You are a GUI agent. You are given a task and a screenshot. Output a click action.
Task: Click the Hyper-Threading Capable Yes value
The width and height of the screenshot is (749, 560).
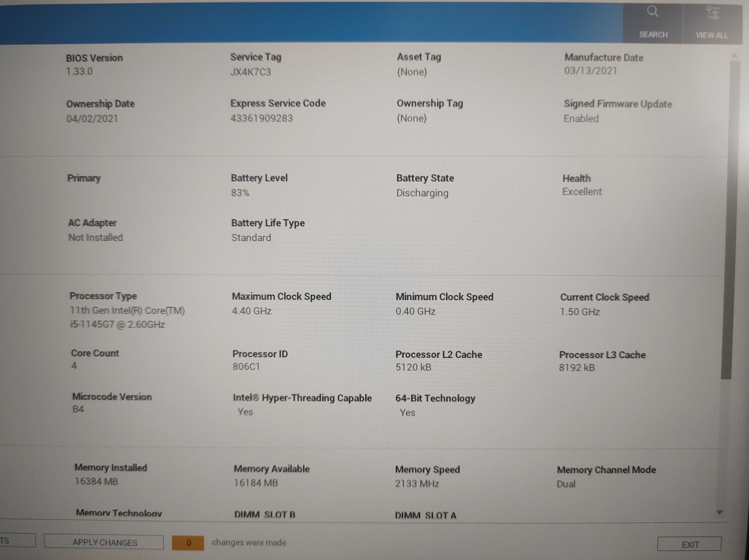245,412
